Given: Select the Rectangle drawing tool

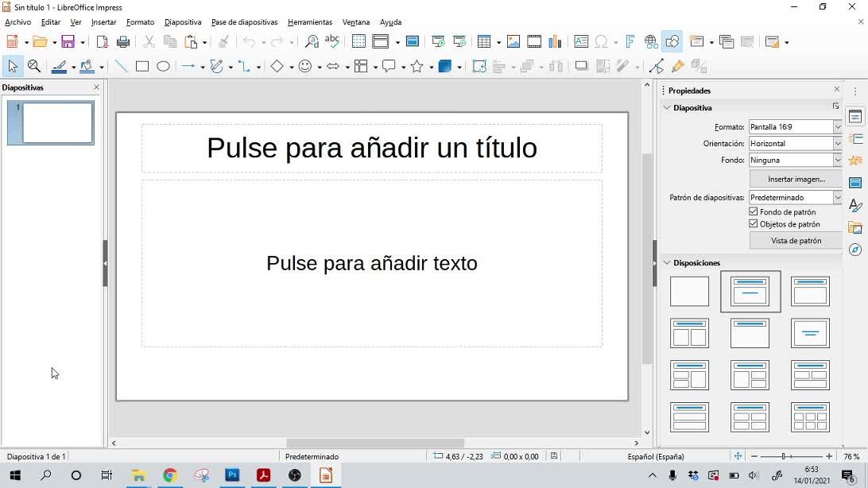Looking at the screenshot, I should 142,67.
